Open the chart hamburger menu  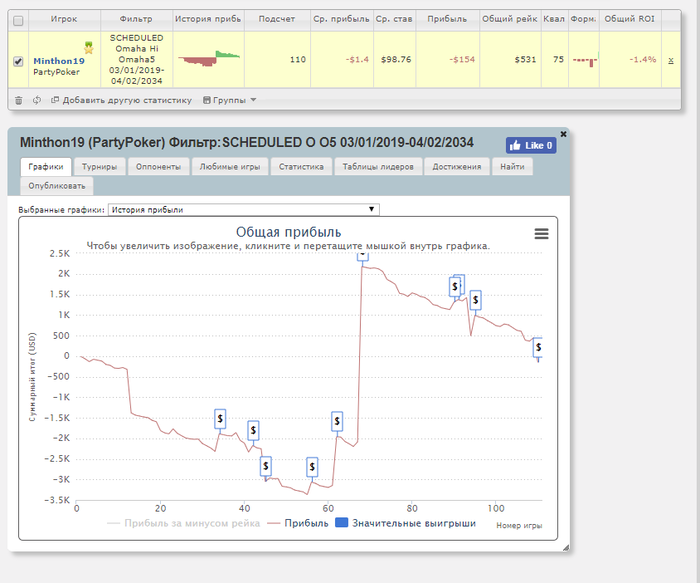pyautogui.click(x=542, y=233)
